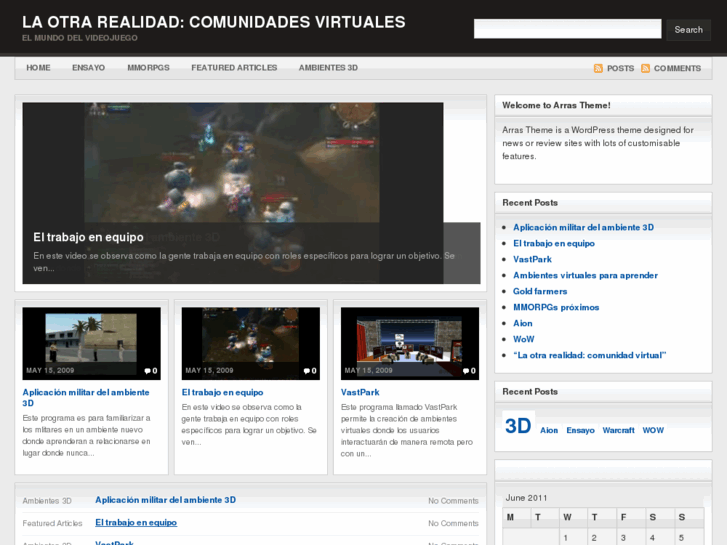The height and width of the screenshot is (545, 727).
Task: Open the VastPark card thumbnail
Action: click(409, 343)
